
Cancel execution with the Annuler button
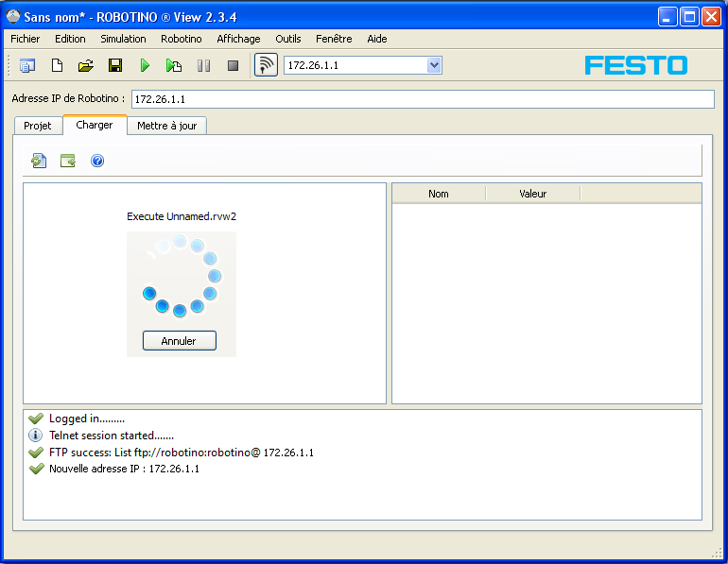pyautogui.click(x=180, y=341)
